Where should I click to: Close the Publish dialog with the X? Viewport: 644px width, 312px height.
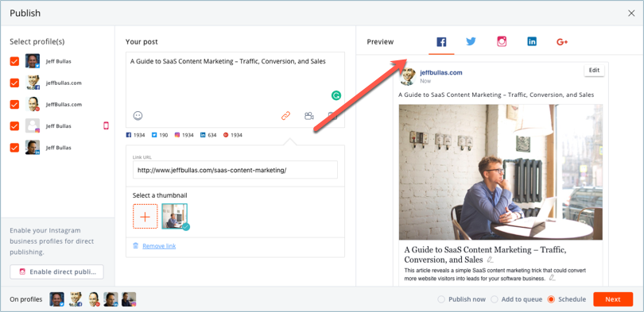point(631,13)
